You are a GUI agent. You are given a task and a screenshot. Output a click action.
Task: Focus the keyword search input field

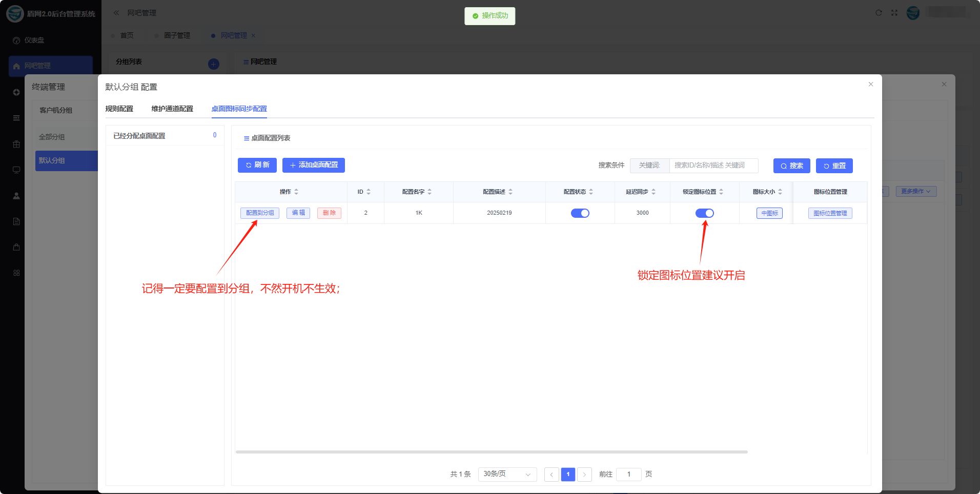pyautogui.click(x=713, y=166)
